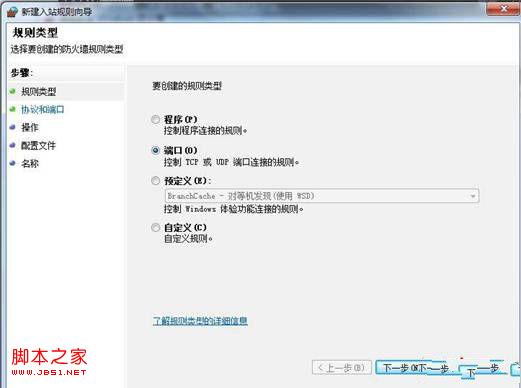Click the blue bullet beside 配置文件
This screenshot has width=521, height=388.
click(13, 145)
